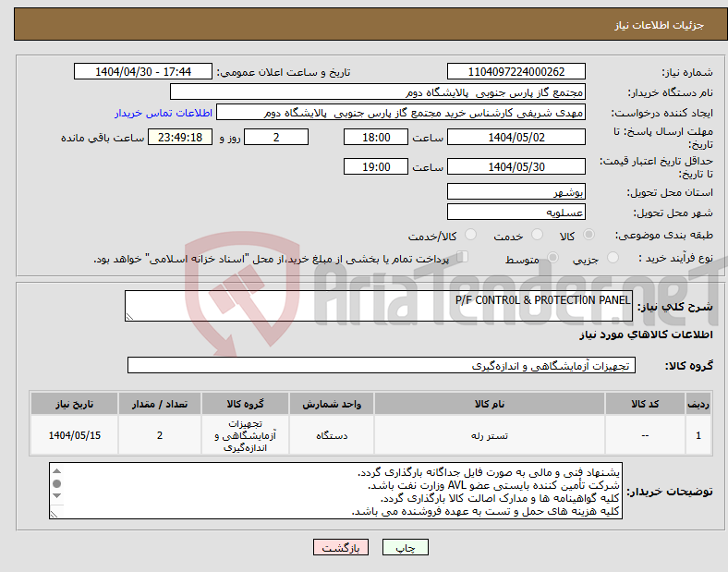Click response deadline date 1404/05/02

click(516, 138)
